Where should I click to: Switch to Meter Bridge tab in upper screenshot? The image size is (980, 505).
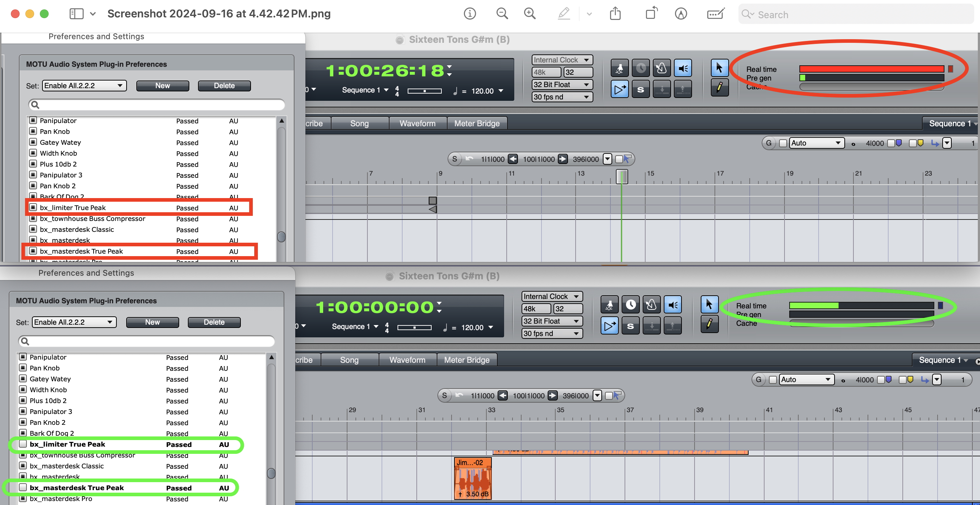477,123
